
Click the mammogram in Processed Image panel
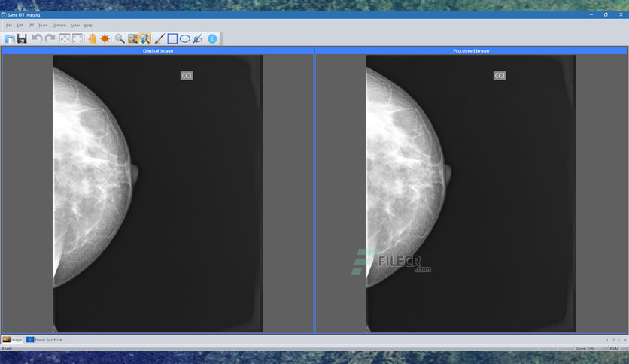pos(471,193)
